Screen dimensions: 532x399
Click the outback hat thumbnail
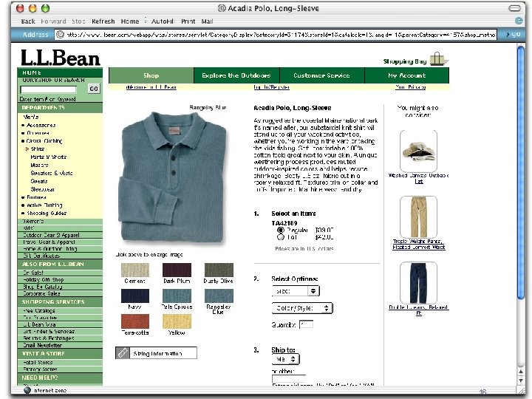[x=418, y=151]
